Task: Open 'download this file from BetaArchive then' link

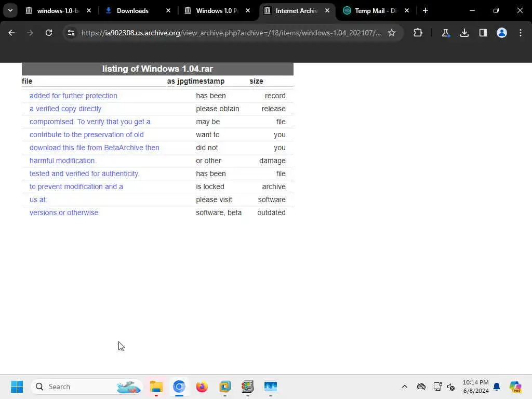Action: pos(95,148)
